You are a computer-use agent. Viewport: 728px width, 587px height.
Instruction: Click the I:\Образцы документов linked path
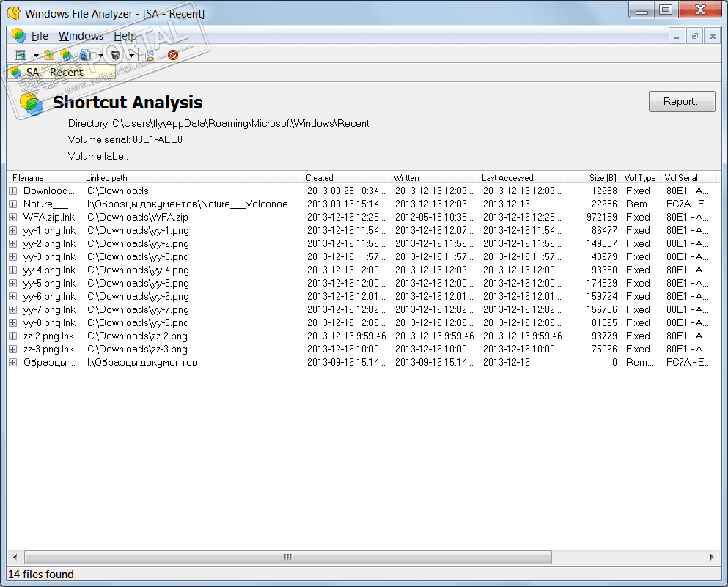tap(142, 362)
